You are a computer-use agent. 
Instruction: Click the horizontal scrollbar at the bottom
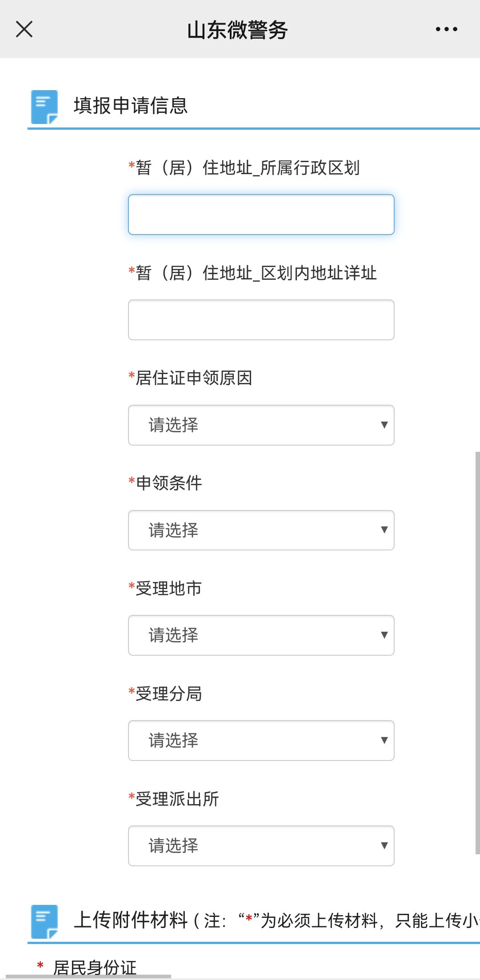(89, 976)
